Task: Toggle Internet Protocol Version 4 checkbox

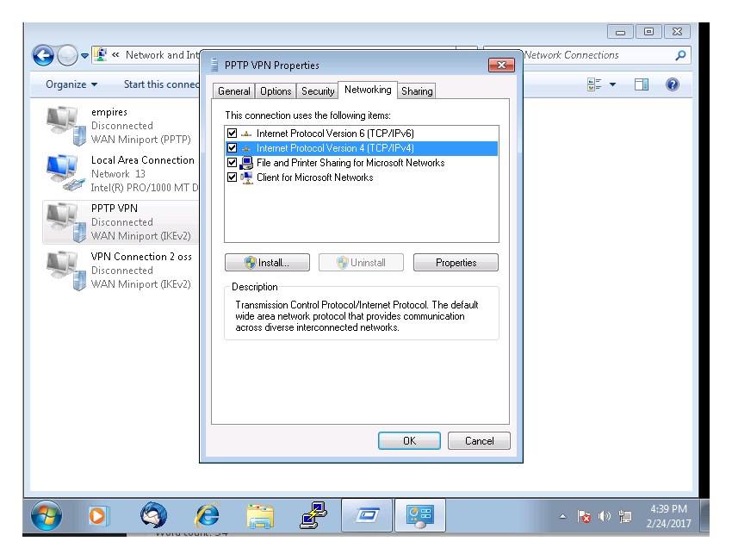Action: pyautogui.click(x=232, y=148)
